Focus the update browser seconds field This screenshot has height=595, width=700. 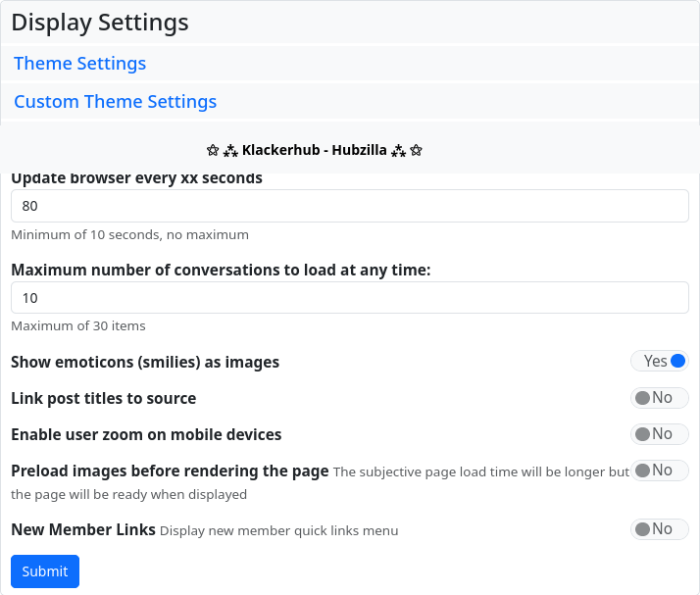click(x=349, y=206)
